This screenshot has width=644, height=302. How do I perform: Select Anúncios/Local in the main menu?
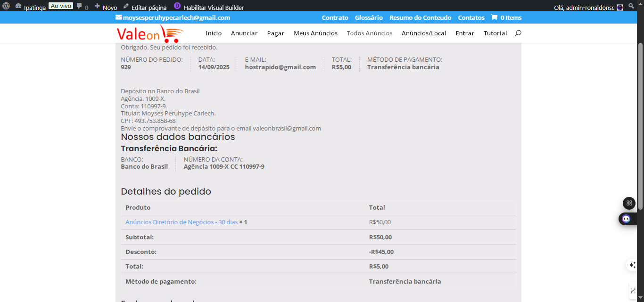424,33
